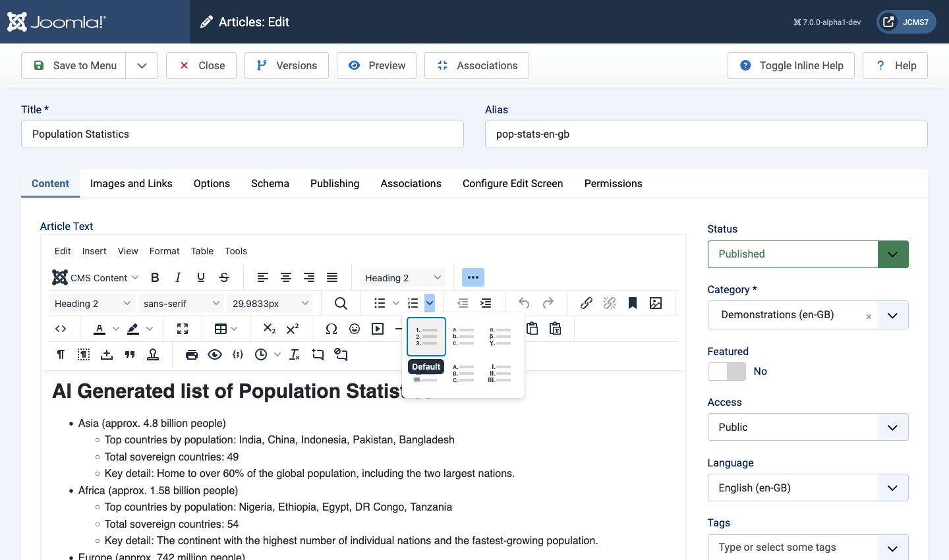This screenshot has height=560, width=949.
Task: Switch editor to fullscreen mode
Action: pos(183,329)
